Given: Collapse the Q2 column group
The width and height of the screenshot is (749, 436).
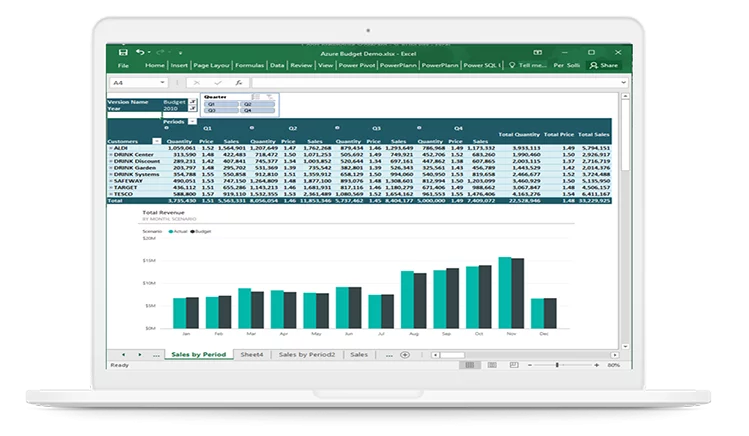Looking at the screenshot, I should (252, 128).
